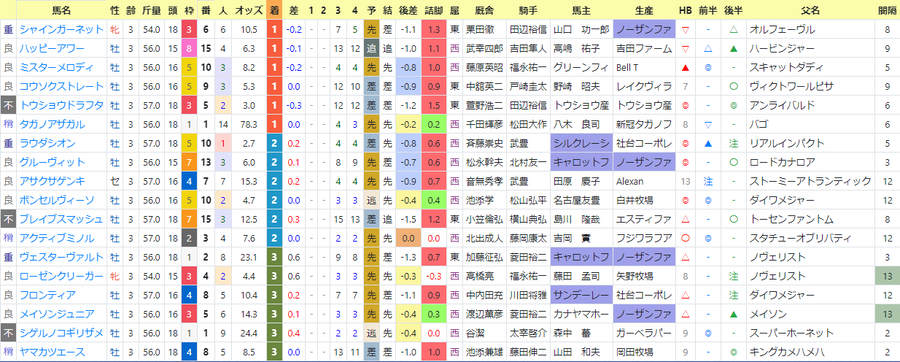Open ヤマカツエース horse profile
This screenshot has width=900, height=362.
pyautogui.click(x=52, y=351)
